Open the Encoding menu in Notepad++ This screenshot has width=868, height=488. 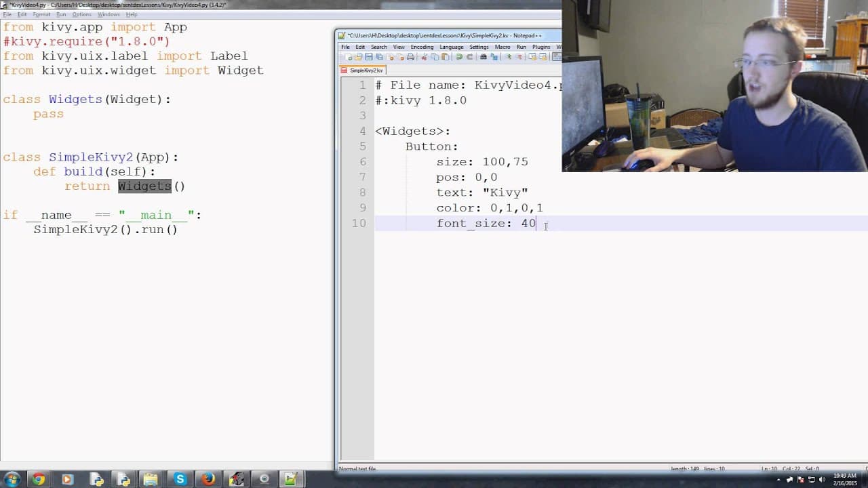pyautogui.click(x=422, y=47)
